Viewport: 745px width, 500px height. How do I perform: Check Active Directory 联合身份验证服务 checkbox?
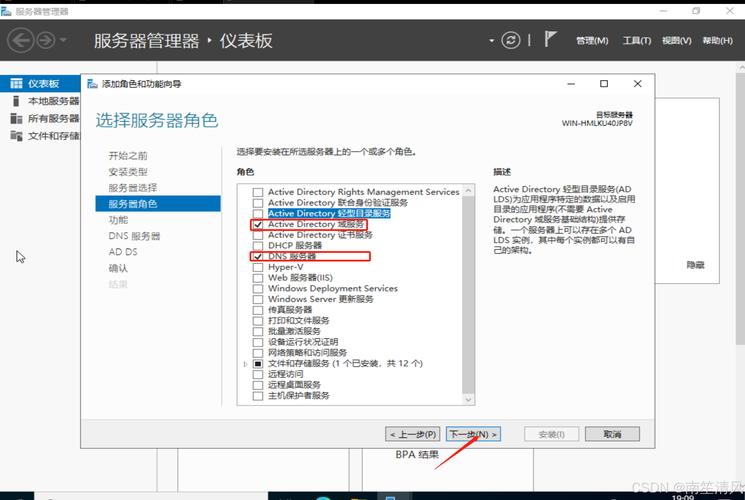click(258, 203)
